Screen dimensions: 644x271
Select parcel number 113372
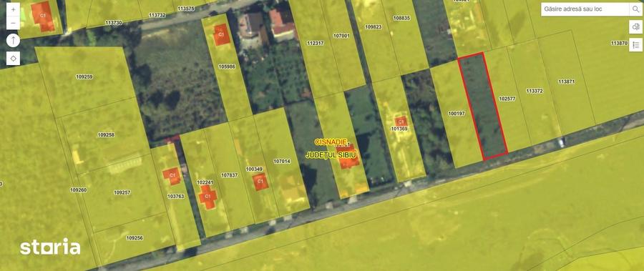click(x=535, y=91)
